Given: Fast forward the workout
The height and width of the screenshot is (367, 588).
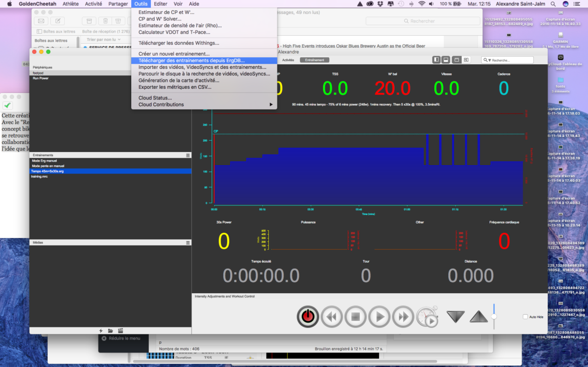Looking at the screenshot, I should point(403,317).
